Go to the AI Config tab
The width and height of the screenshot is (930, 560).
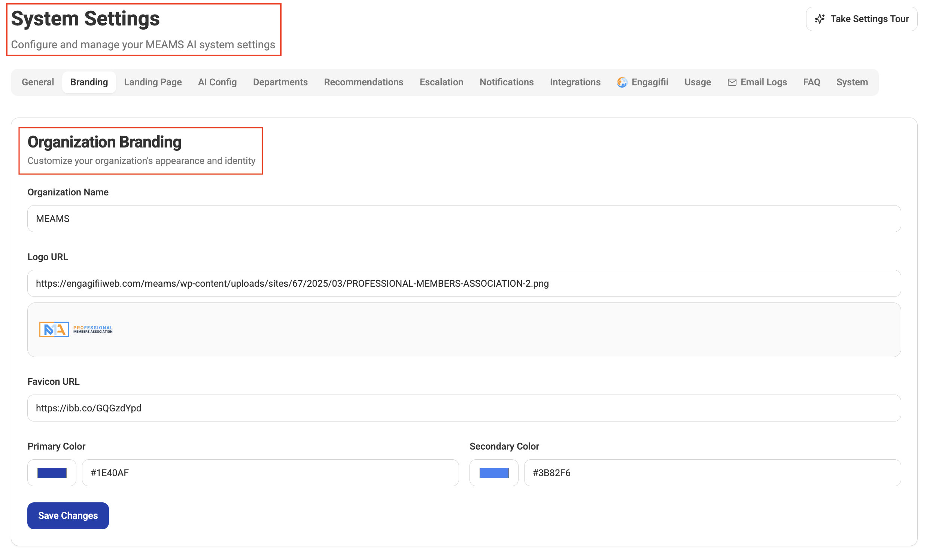click(217, 82)
